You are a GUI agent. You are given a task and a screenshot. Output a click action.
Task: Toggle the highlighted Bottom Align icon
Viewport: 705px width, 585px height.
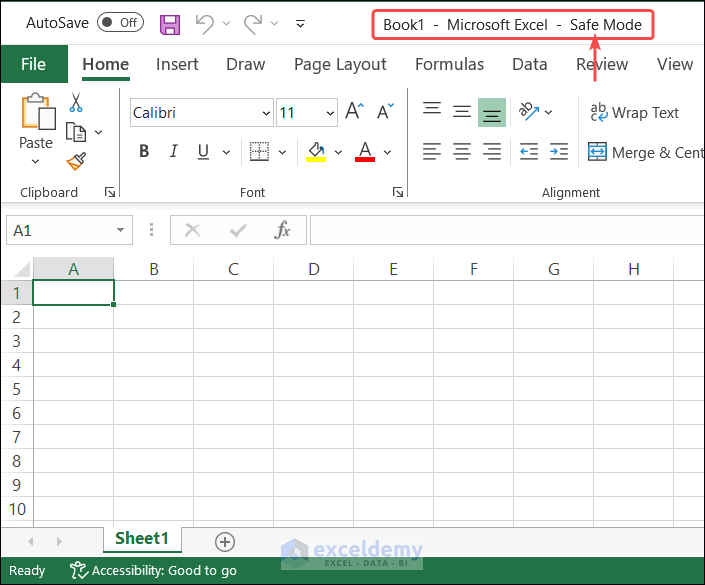492,112
